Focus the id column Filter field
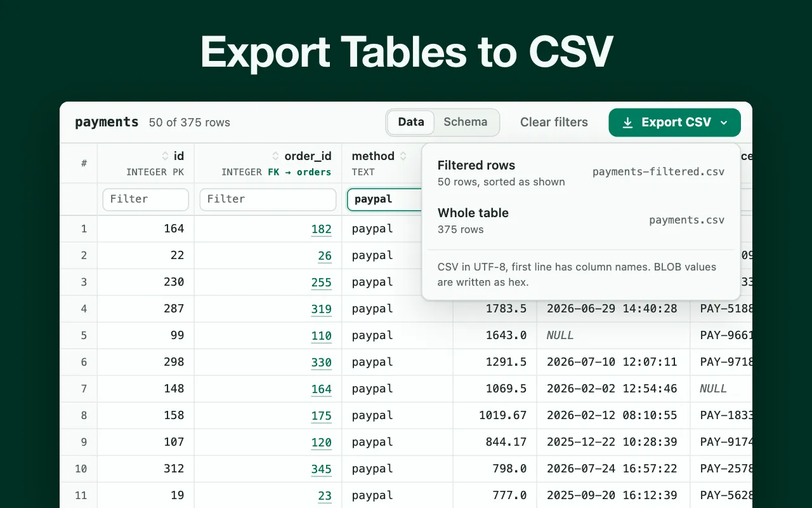The image size is (812, 508). click(x=146, y=199)
